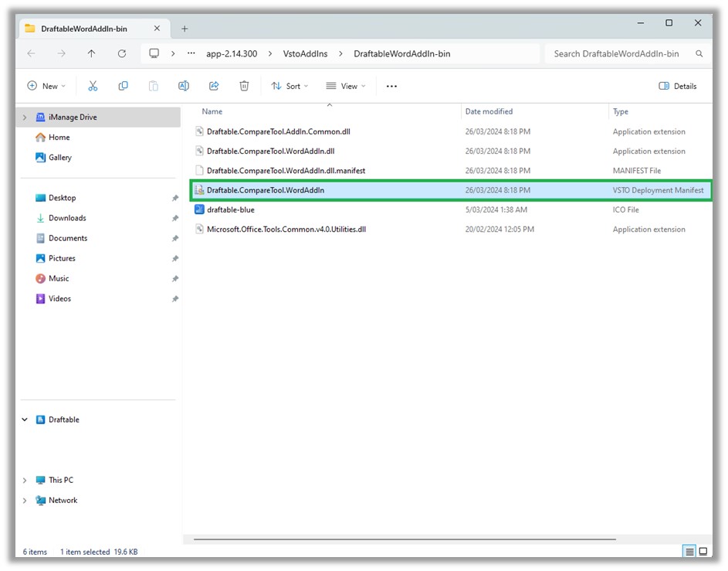Sort by the Name column header
728x571 pixels.
[212, 111]
